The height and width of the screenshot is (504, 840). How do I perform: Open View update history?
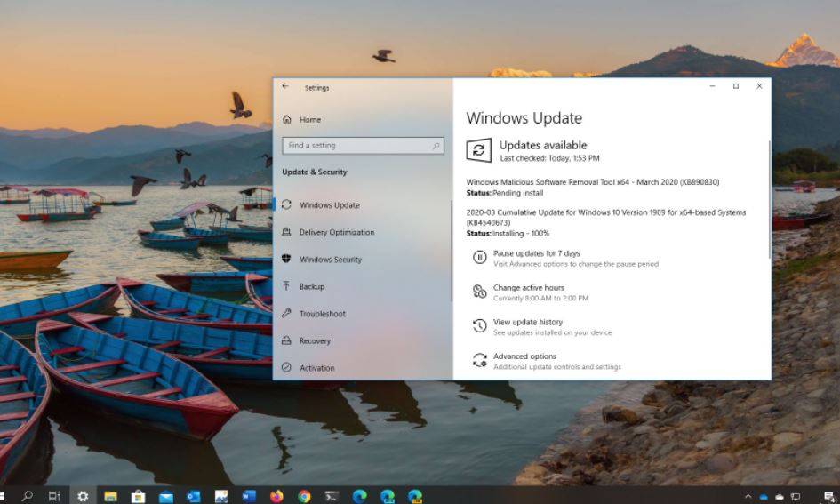coord(528,322)
